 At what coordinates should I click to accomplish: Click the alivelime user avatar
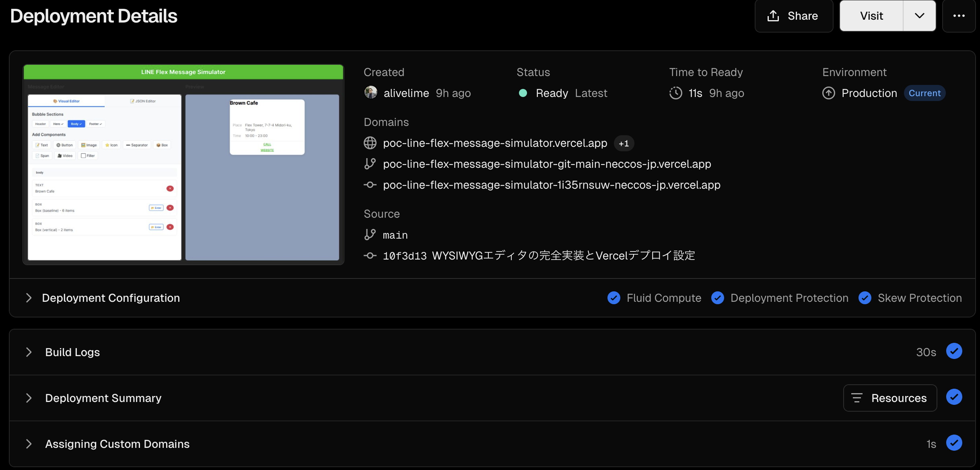(x=371, y=93)
